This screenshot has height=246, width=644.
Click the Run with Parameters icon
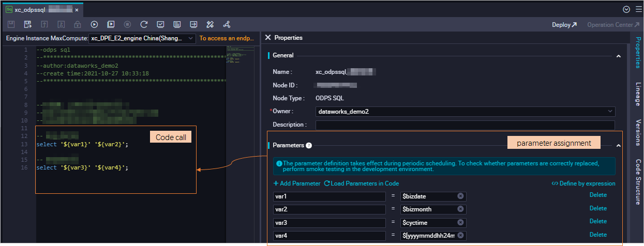tap(111, 24)
